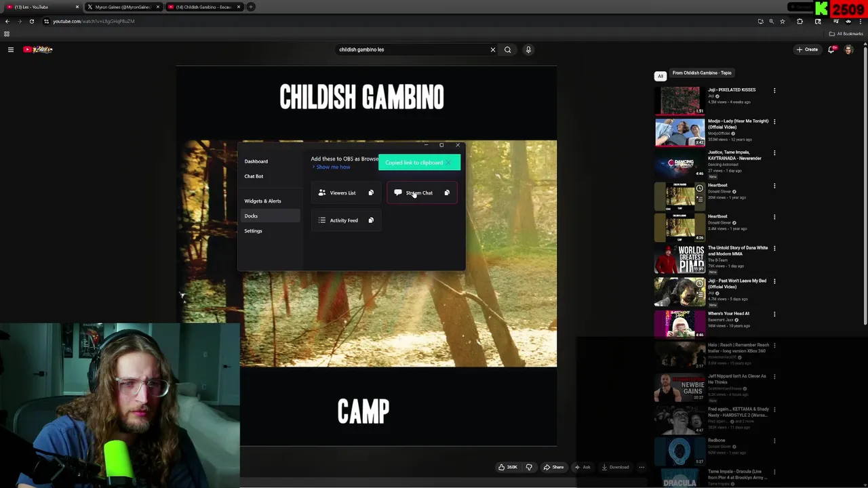Viewport: 868px width, 488px height.
Task: Expand the Show me how link
Action: 333,167
